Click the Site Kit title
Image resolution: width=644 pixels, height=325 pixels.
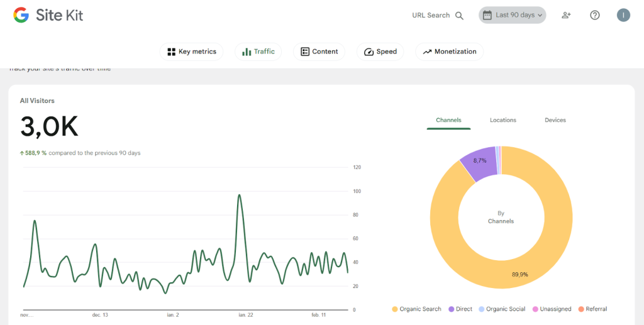click(x=60, y=15)
